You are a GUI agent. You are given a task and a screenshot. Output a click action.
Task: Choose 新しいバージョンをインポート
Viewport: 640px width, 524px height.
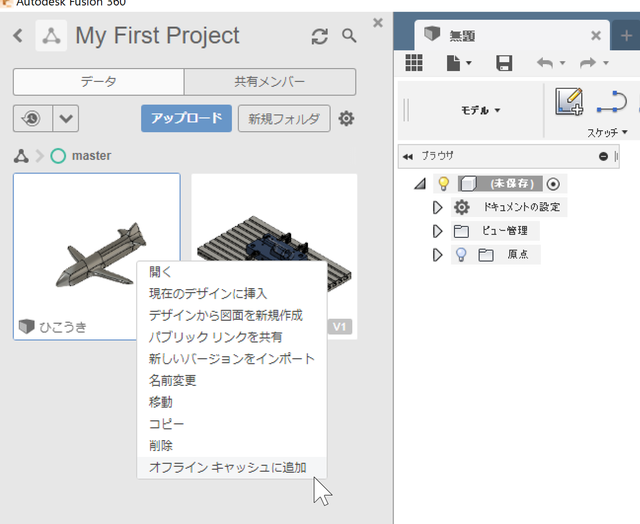pyautogui.click(x=232, y=359)
